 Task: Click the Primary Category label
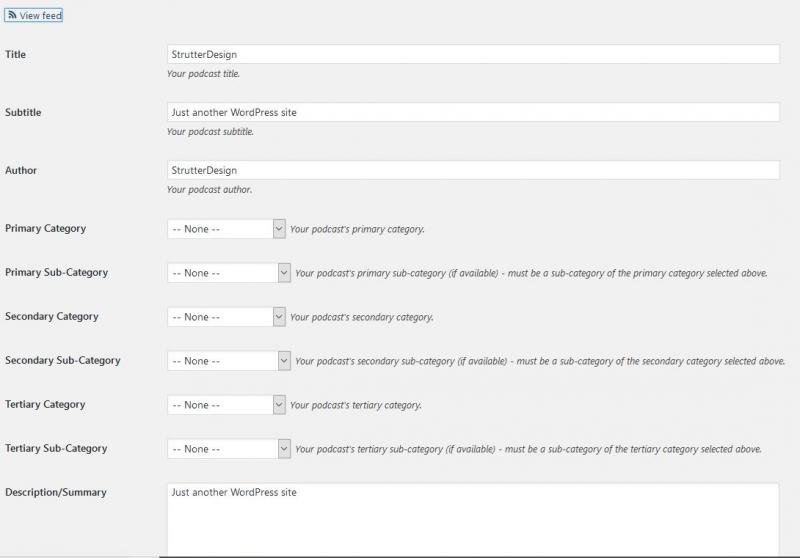46,228
